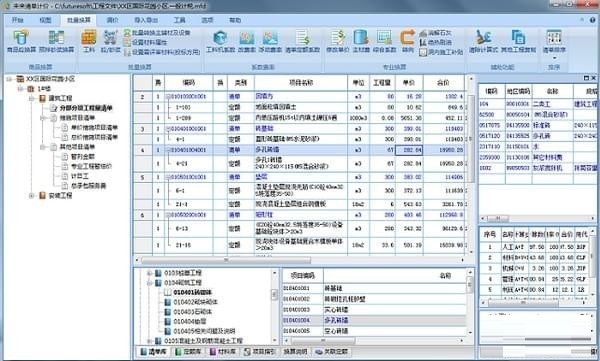Viewport: 600px width, 361px height.
Task: Select 总价措施项目清单 in the project tree
Action: click(95, 137)
